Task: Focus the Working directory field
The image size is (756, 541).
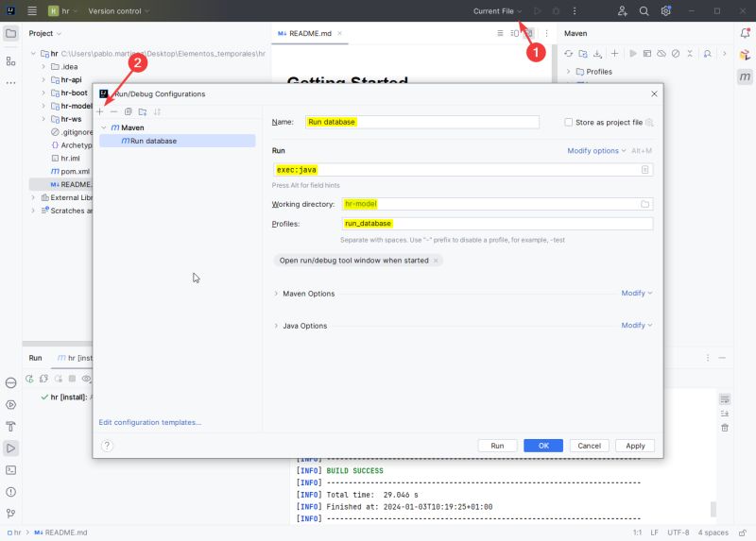Action: [497, 204]
